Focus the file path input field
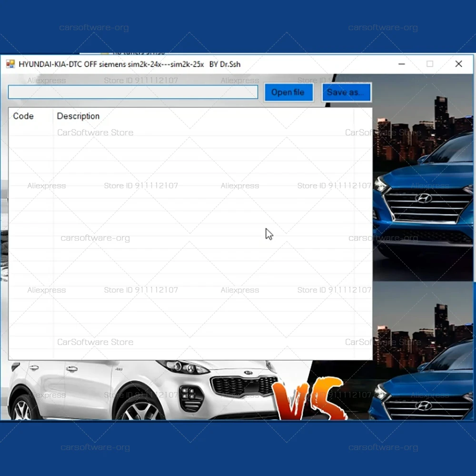Screen dimensions: 476x476 [133, 92]
